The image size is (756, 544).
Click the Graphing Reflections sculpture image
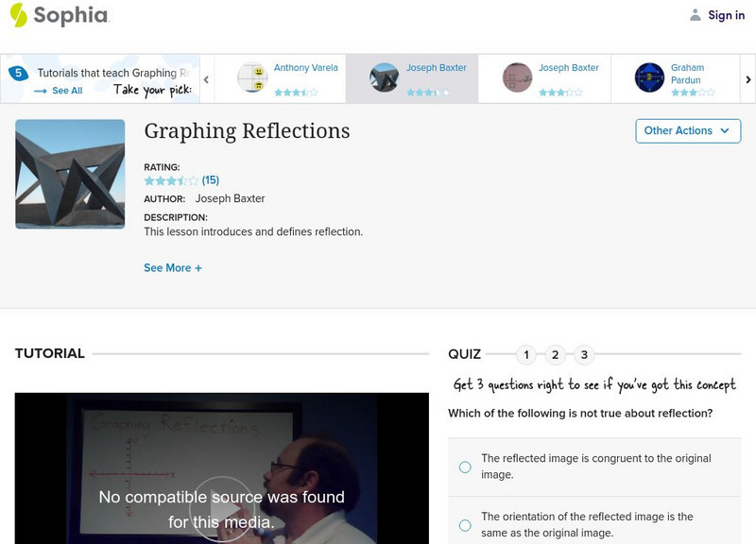click(70, 174)
